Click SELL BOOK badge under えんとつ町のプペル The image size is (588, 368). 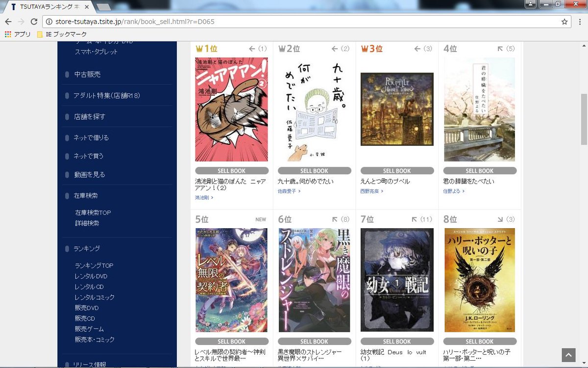397,171
